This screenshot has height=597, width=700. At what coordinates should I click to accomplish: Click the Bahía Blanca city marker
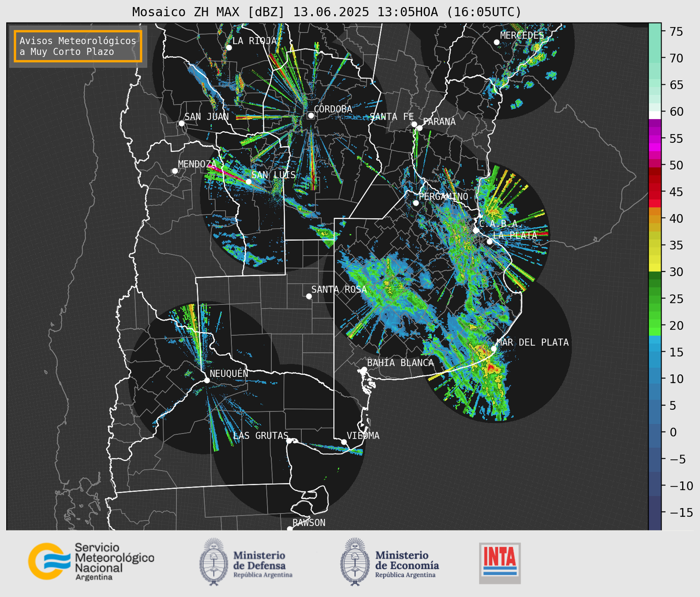tap(364, 369)
